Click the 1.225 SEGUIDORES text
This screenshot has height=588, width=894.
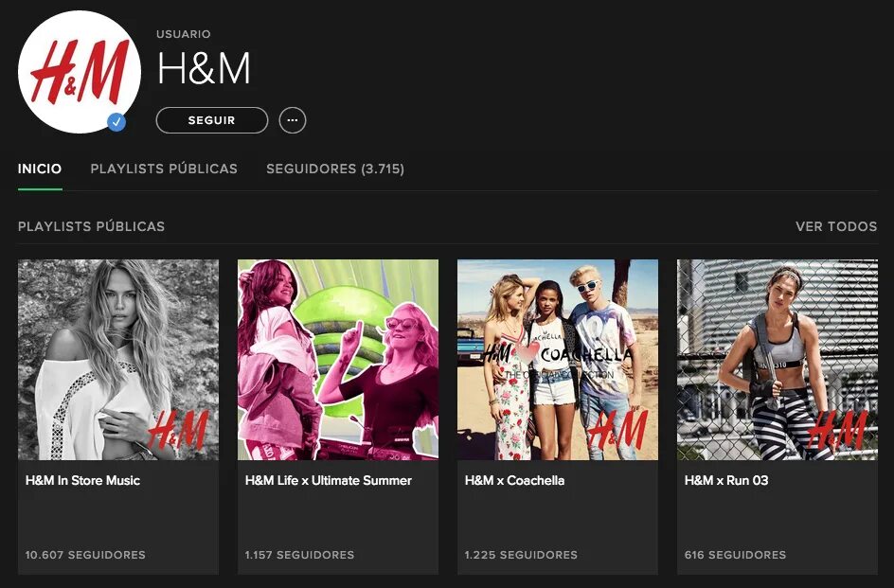pos(521,554)
